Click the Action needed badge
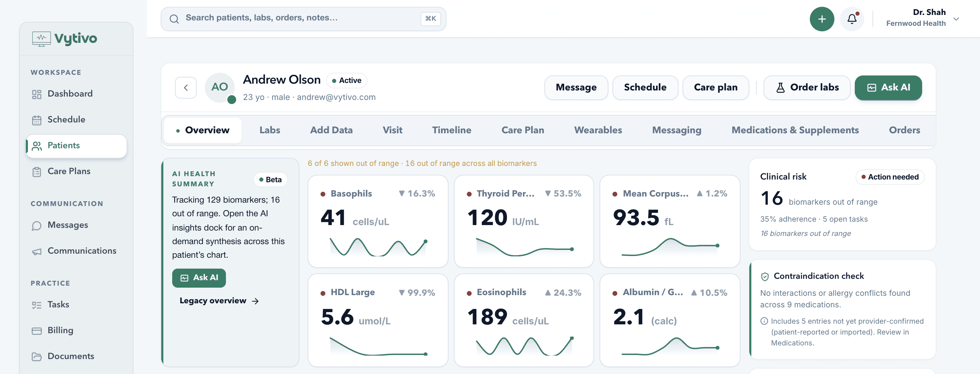This screenshot has height=374, width=980. (x=889, y=177)
